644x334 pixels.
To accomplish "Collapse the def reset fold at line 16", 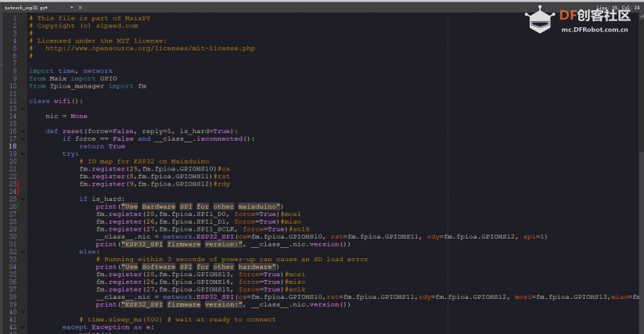I will click(23, 131).
